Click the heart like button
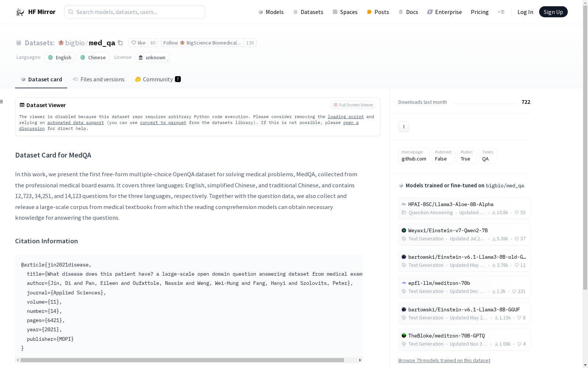The image size is (588, 368). [139, 43]
